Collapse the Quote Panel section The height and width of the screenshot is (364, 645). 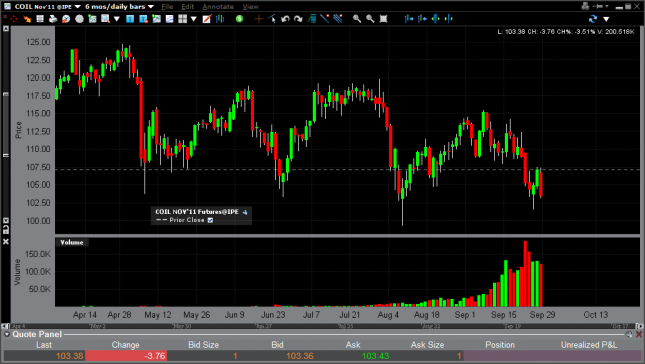pos(7,334)
